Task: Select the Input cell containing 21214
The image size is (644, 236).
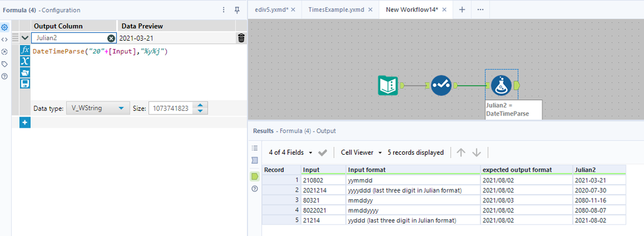Action: tap(324, 220)
